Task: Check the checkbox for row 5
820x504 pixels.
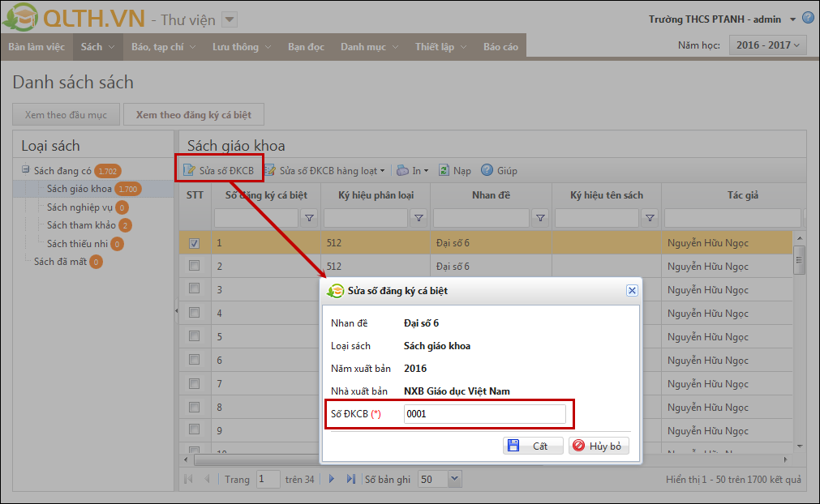Action: (194, 335)
